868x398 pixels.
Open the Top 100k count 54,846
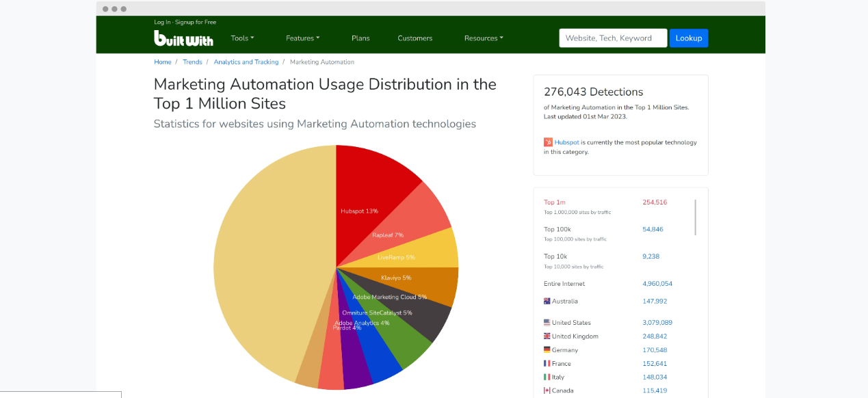653,229
